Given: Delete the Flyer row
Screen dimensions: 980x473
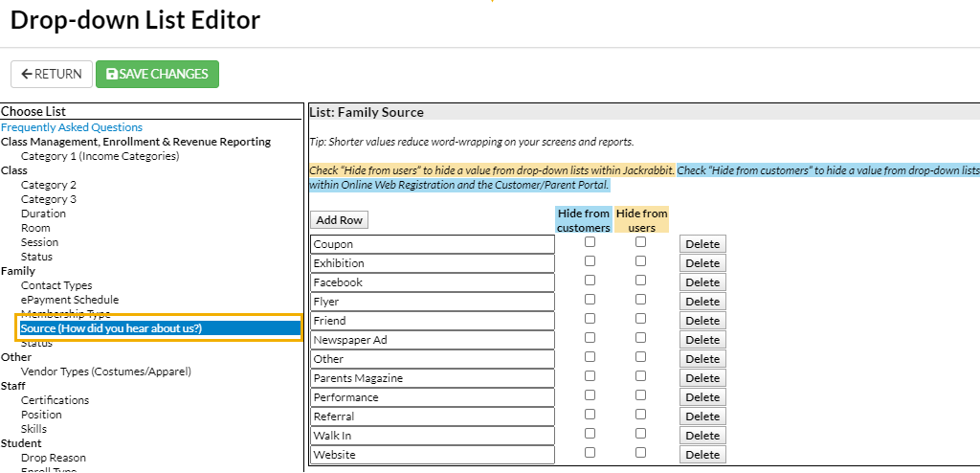Looking at the screenshot, I should coord(702,302).
